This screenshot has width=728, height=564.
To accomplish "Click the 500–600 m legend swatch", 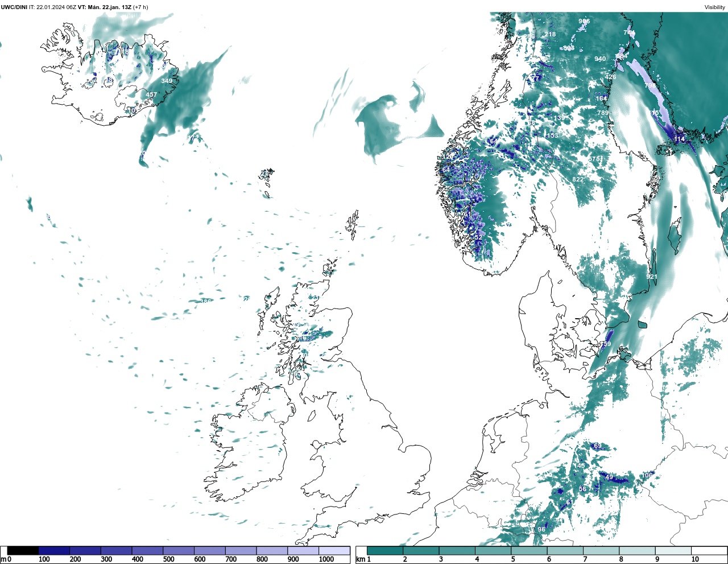I will 179,550.
